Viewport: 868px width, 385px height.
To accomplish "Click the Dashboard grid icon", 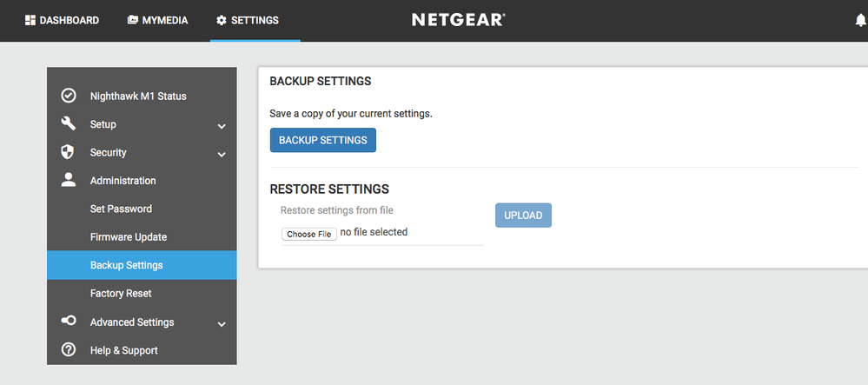I will pos(30,20).
